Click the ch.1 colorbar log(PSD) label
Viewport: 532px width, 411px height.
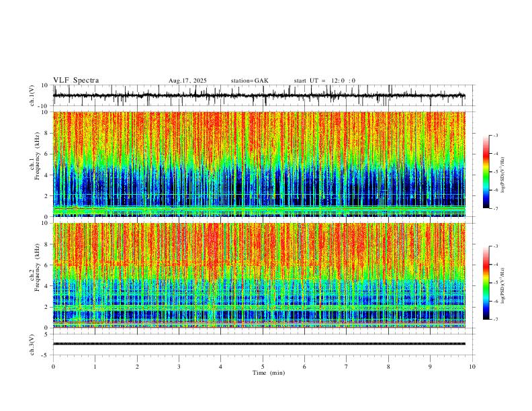pos(503,175)
